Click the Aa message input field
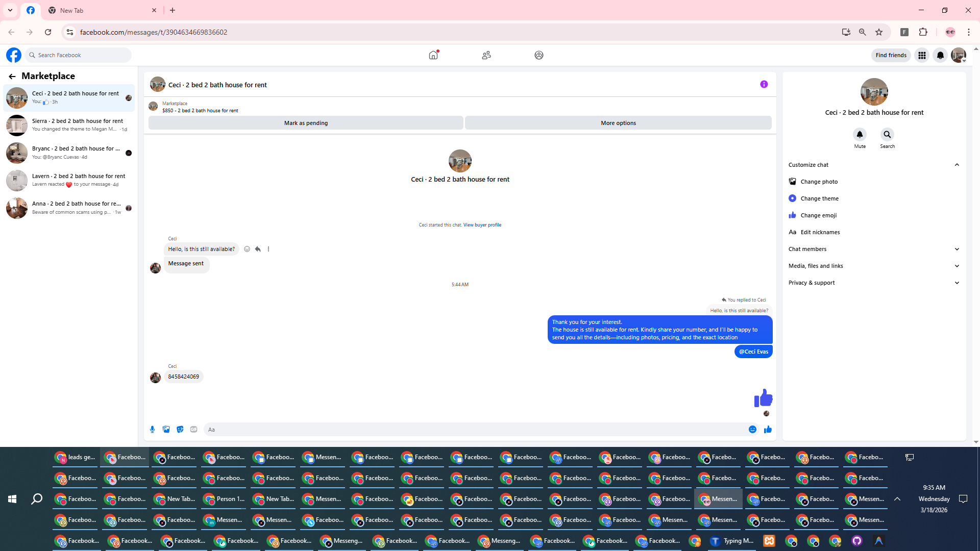The width and height of the screenshot is (980, 551). pos(475,430)
